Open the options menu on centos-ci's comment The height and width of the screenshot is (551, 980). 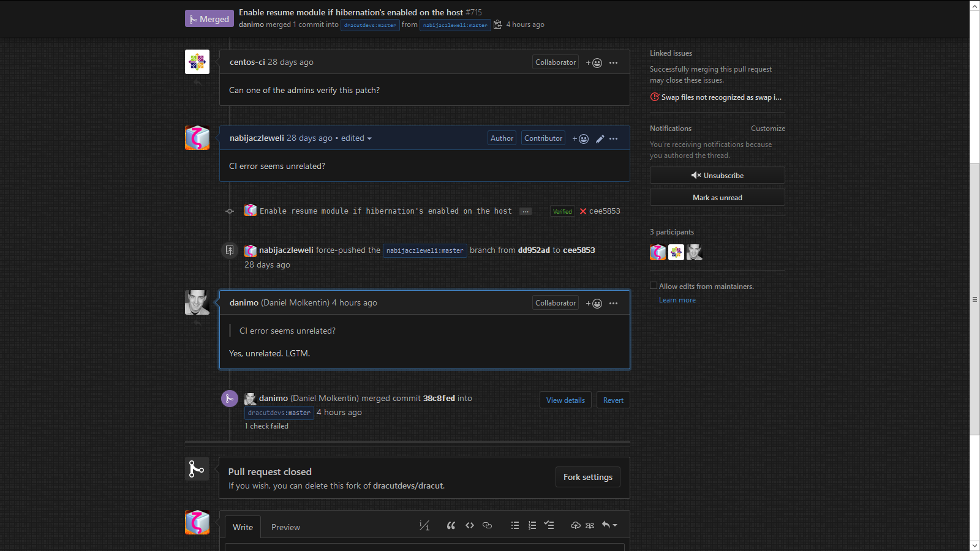coord(613,62)
